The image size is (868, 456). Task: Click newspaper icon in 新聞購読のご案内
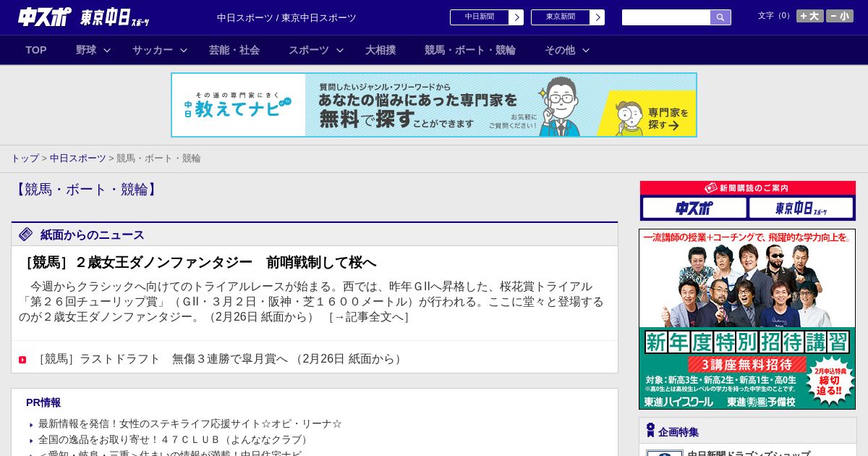tap(710, 188)
